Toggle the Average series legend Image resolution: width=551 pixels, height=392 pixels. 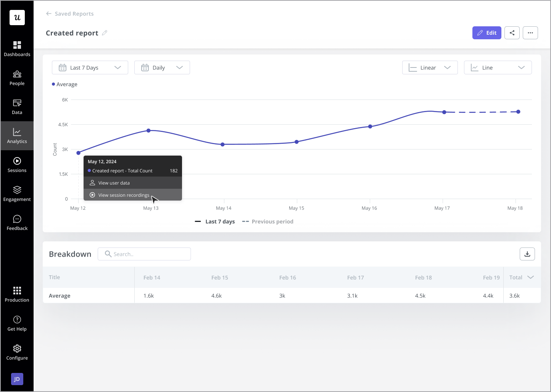pyautogui.click(x=65, y=84)
